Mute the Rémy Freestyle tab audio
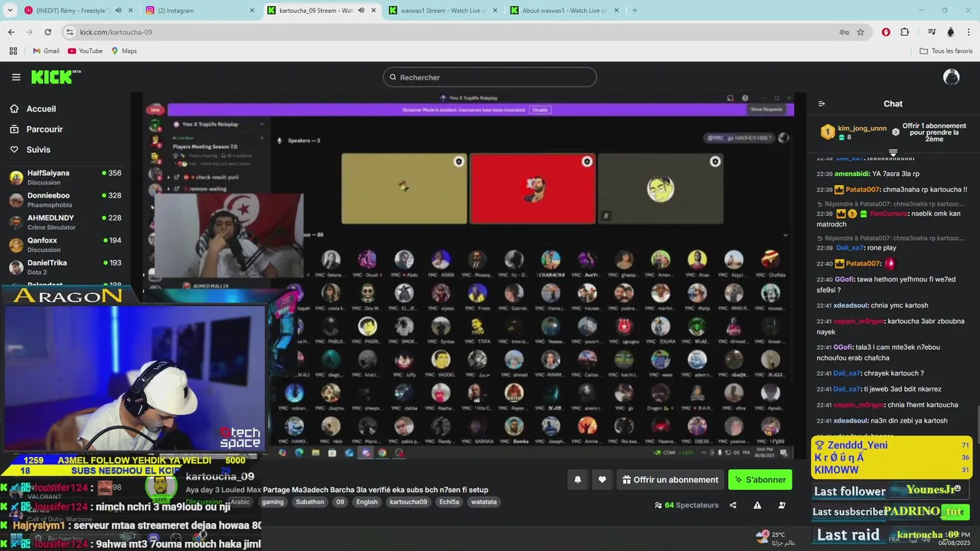Viewport: 980px width, 551px height. pyautogui.click(x=118, y=11)
